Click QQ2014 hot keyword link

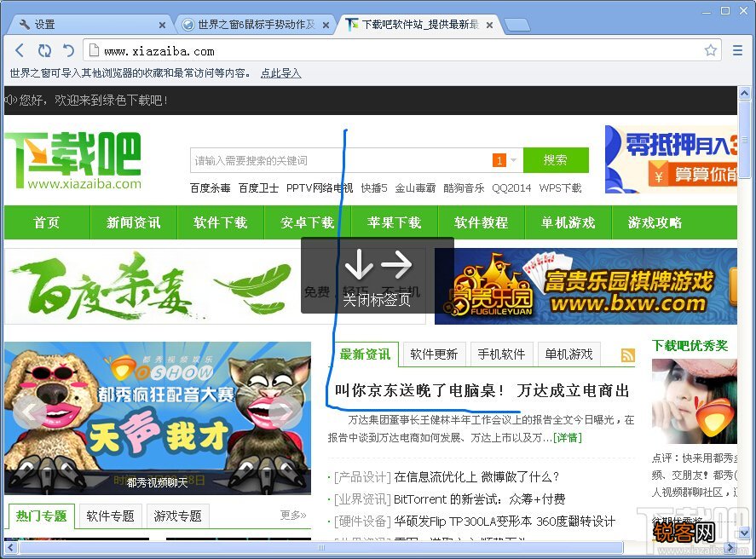(511, 188)
